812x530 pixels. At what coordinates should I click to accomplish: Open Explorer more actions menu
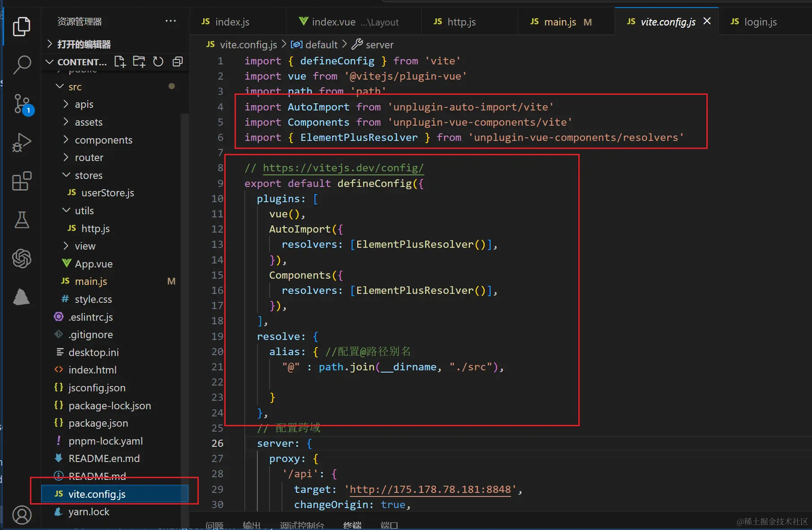click(171, 21)
